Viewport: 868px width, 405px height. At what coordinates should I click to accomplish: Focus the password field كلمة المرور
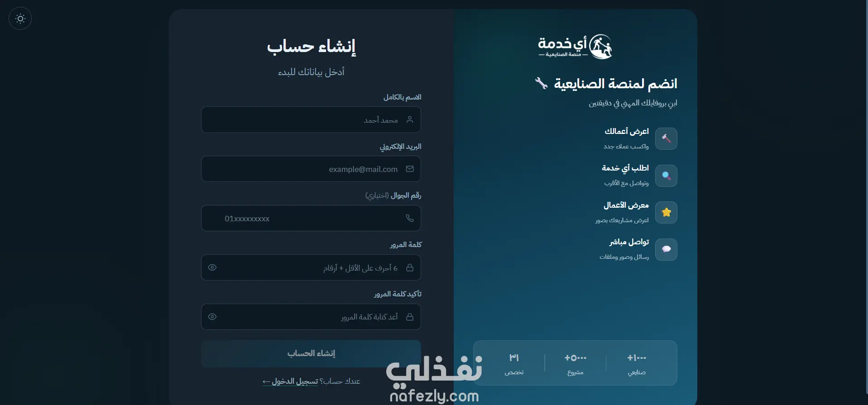[x=311, y=267]
